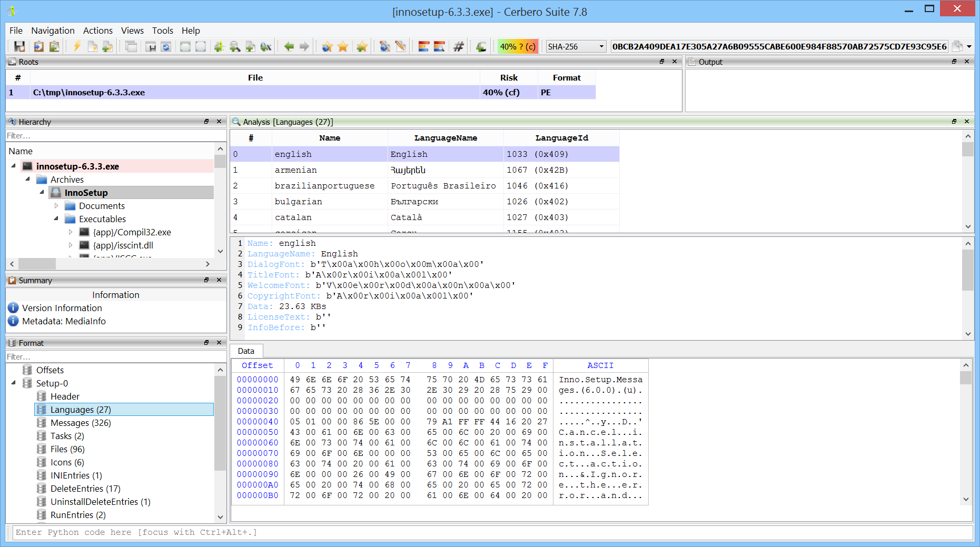
Task: Select the Files (96) format item
Action: (x=67, y=449)
